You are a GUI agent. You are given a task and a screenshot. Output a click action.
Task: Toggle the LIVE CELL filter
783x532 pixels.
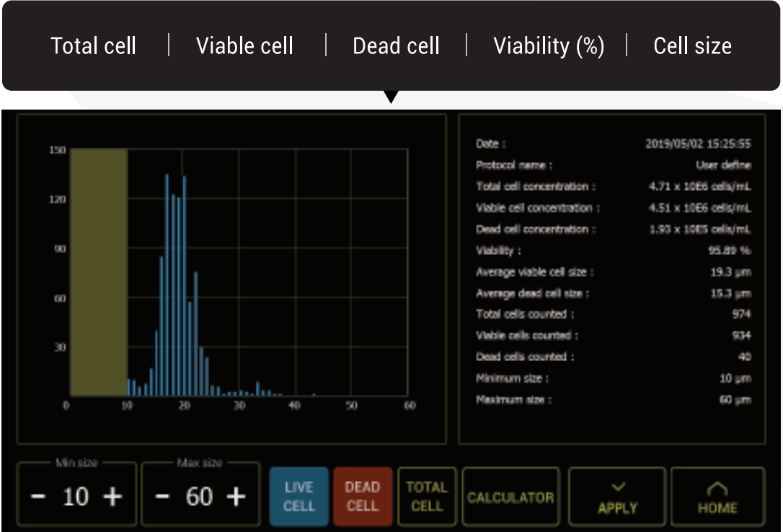pyautogui.click(x=299, y=497)
